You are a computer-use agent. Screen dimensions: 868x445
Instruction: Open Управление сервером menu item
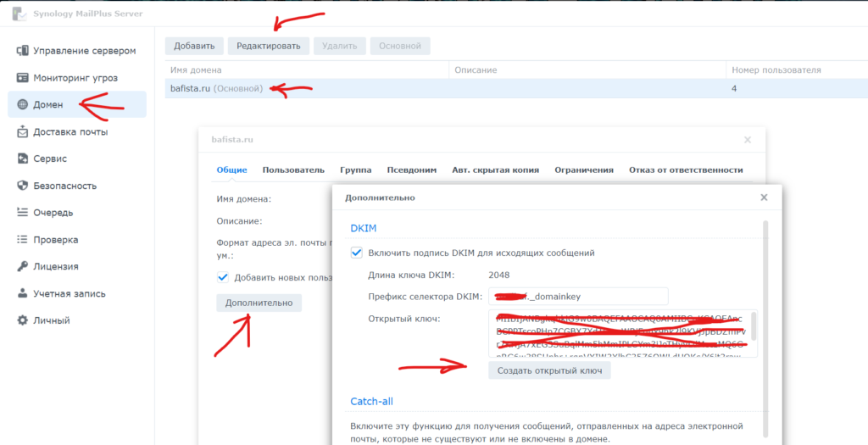click(77, 51)
